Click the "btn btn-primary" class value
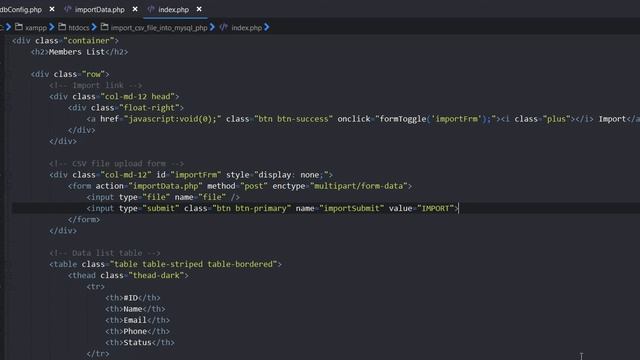The image size is (640, 360). (252, 208)
